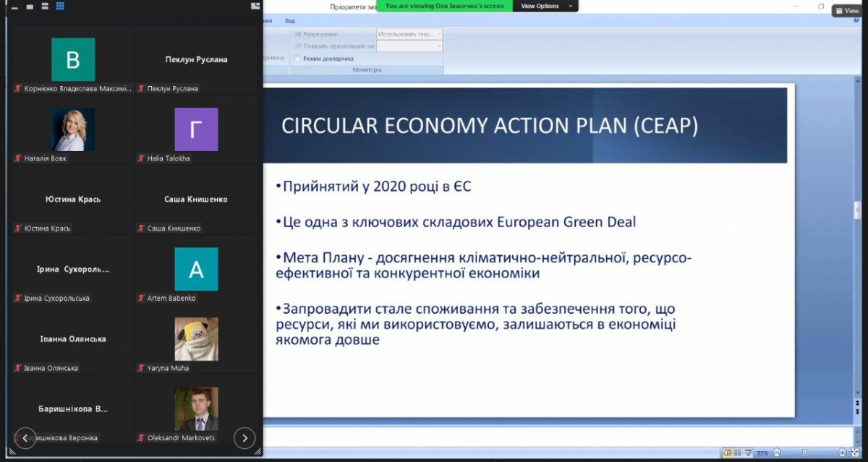
Task: Click muted mic icon for Наталія Вовк
Action: tap(18, 158)
